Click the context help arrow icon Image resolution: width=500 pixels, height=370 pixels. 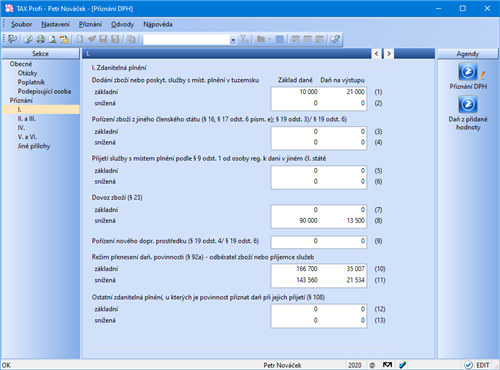click(x=335, y=39)
